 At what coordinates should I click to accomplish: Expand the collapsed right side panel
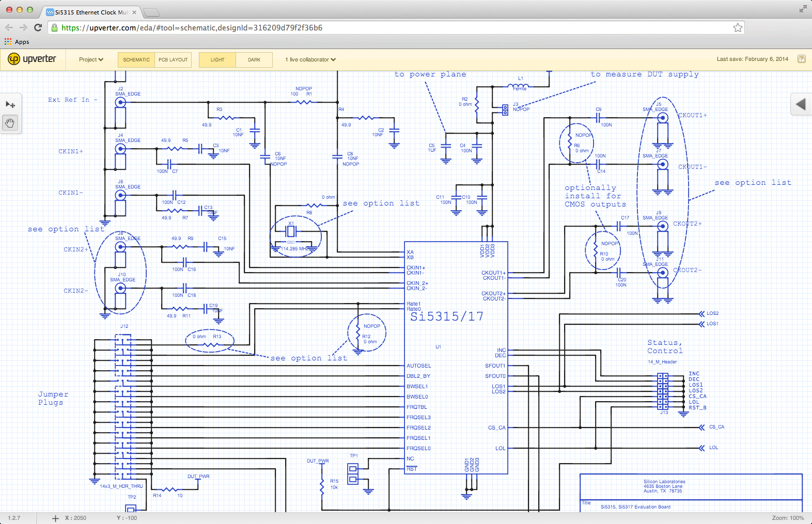pyautogui.click(x=801, y=104)
